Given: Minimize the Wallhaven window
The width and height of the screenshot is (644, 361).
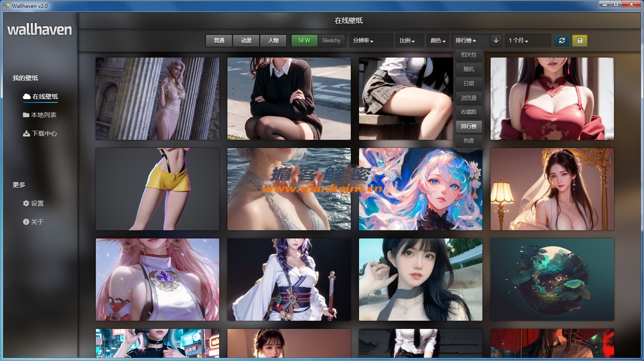Looking at the screenshot, I should 605,4.
